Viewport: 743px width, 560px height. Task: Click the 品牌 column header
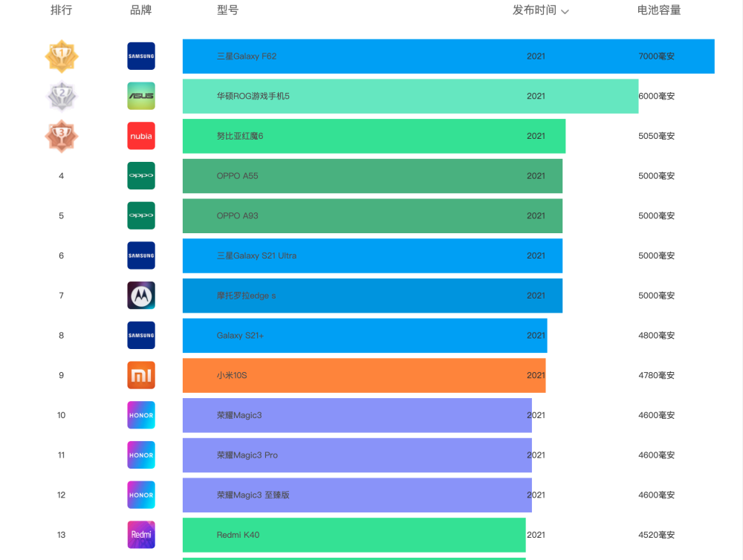pyautogui.click(x=141, y=10)
